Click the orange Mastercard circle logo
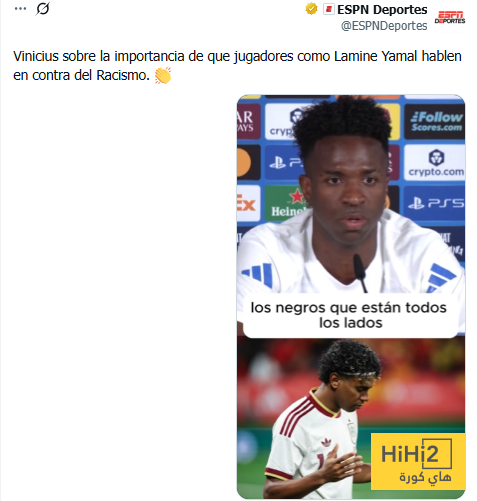Viewport: 477px width, 501px height. [245, 162]
